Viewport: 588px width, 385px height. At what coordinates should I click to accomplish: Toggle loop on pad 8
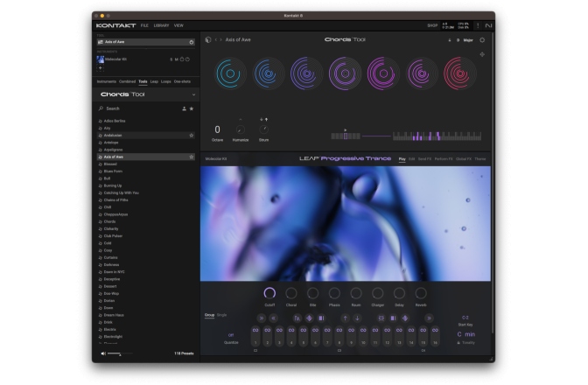click(x=339, y=330)
